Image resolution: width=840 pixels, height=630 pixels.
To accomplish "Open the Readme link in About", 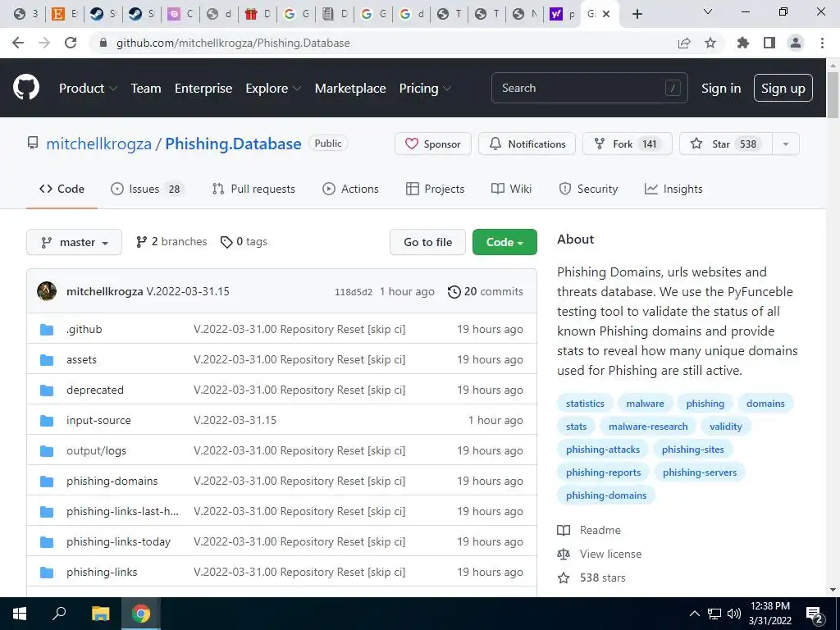I will (589, 530).
